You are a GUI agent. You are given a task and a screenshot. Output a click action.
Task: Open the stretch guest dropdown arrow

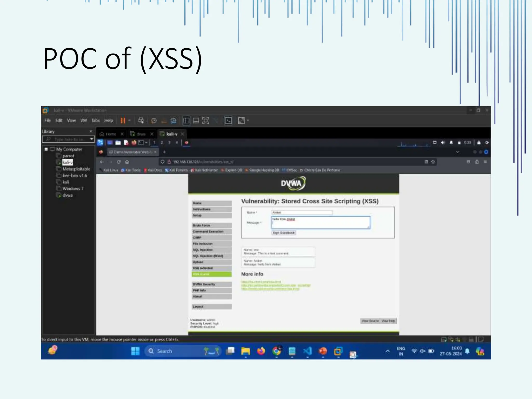point(248,121)
